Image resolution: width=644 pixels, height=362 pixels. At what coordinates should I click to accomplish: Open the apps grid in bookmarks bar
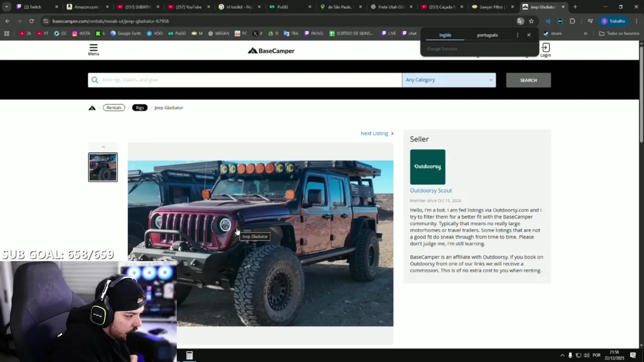click(7, 34)
